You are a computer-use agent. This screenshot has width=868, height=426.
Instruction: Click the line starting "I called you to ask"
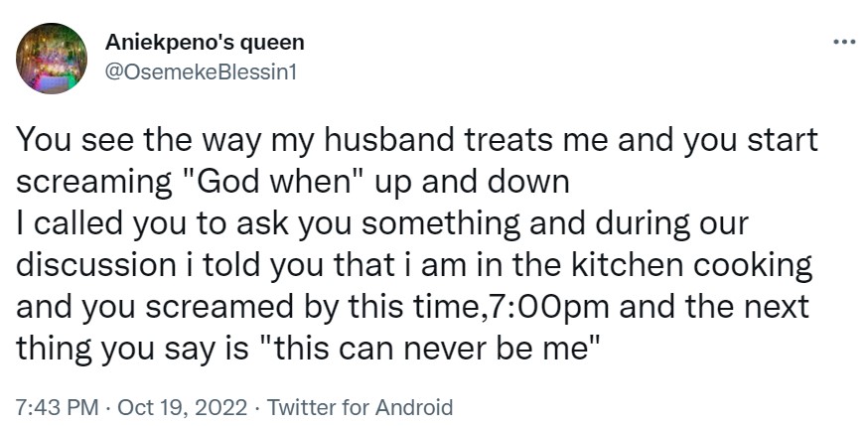pyautogui.click(x=376, y=224)
